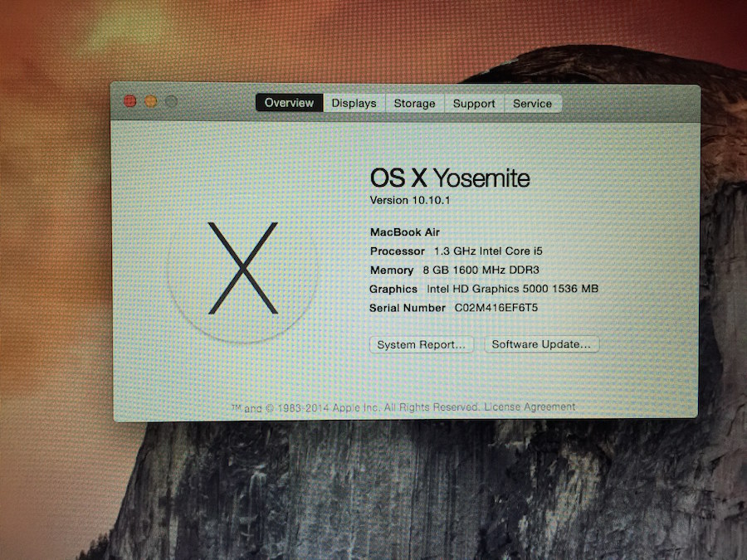Click the 8 GB 1600 MHz DDR3 value
The height and width of the screenshot is (560, 747).
481,270
